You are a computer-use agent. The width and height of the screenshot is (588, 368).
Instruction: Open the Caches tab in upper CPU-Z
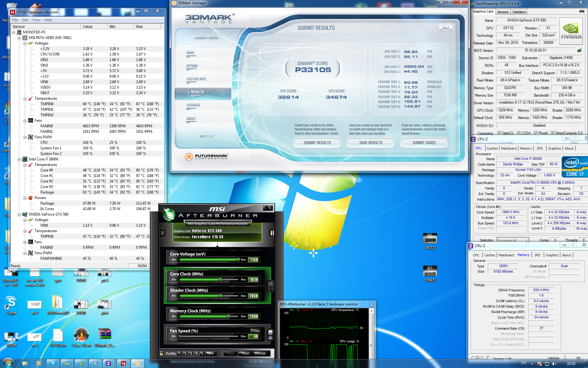point(492,148)
